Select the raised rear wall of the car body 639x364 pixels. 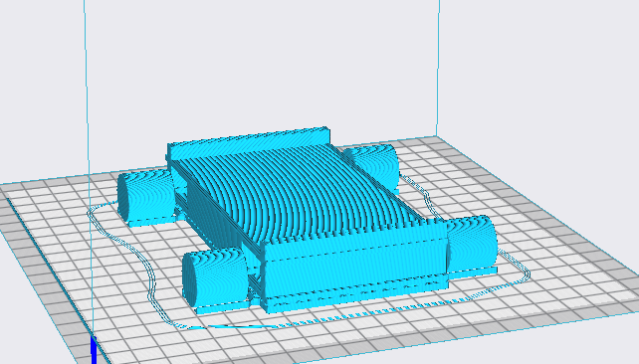[x=249, y=144]
